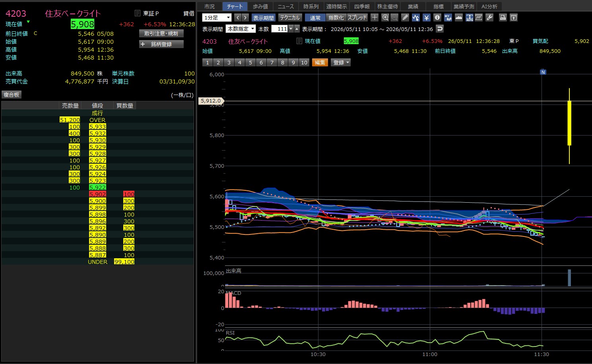Click the 銘柄登録 button

(x=161, y=44)
